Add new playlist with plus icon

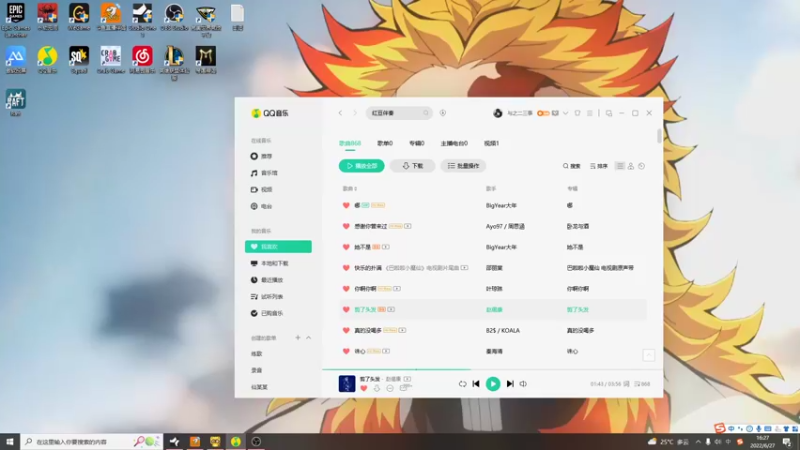click(x=297, y=338)
